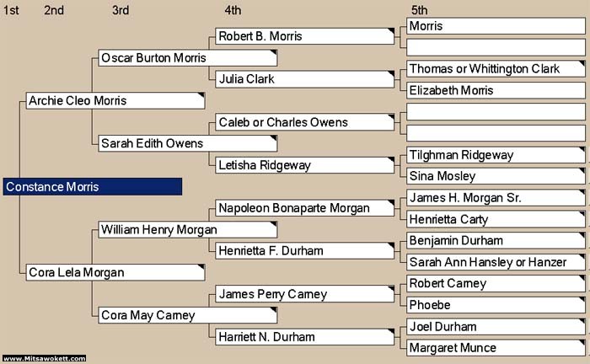Select Cora May Carney box
This screenshot has width=590, height=364.
coord(188,315)
